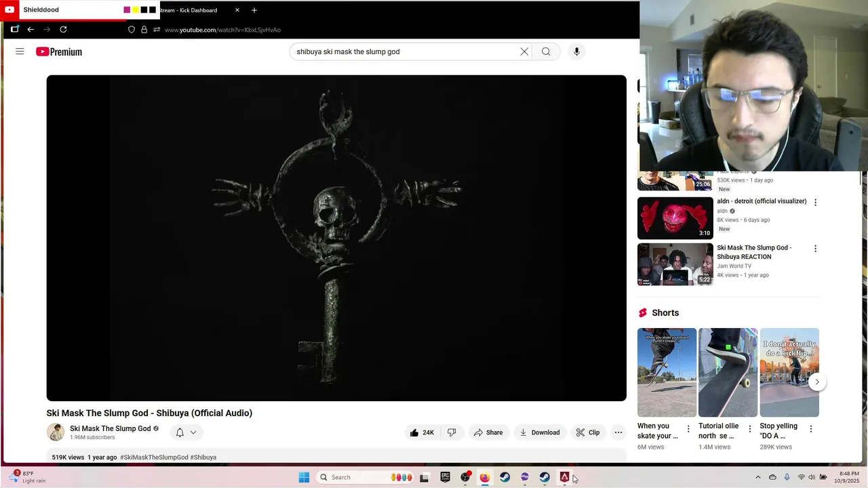Image resolution: width=868 pixels, height=488 pixels.
Task: Open options menu for Shibuya REACTION video
Action: point(815,249)
